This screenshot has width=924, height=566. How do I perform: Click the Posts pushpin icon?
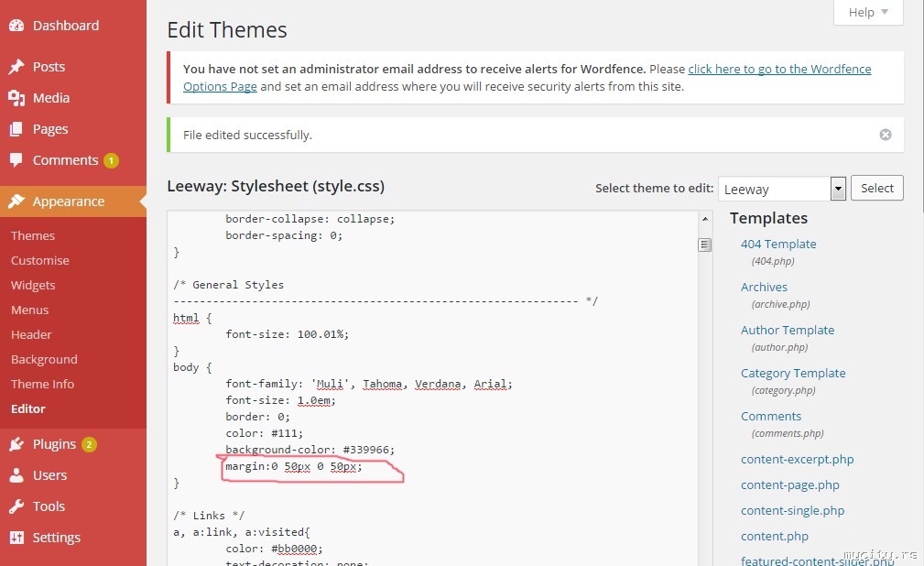click(x=16, y=67)
